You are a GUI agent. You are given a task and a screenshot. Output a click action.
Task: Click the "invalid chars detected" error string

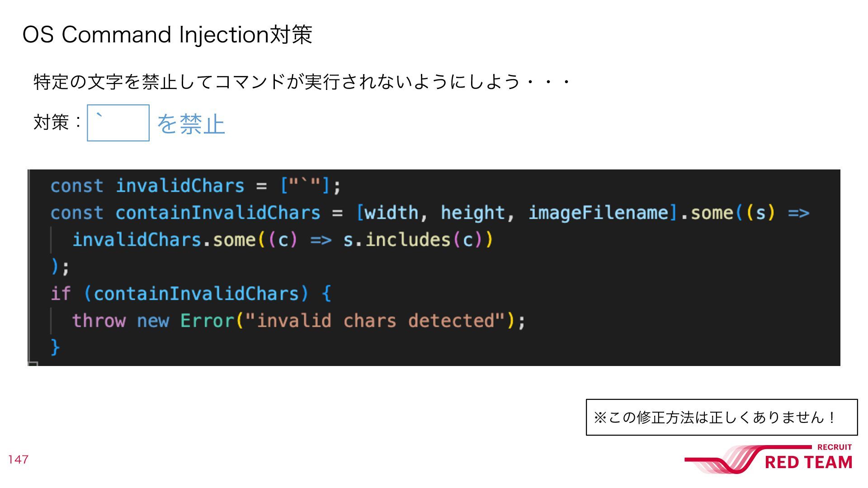tap(375, 321)
